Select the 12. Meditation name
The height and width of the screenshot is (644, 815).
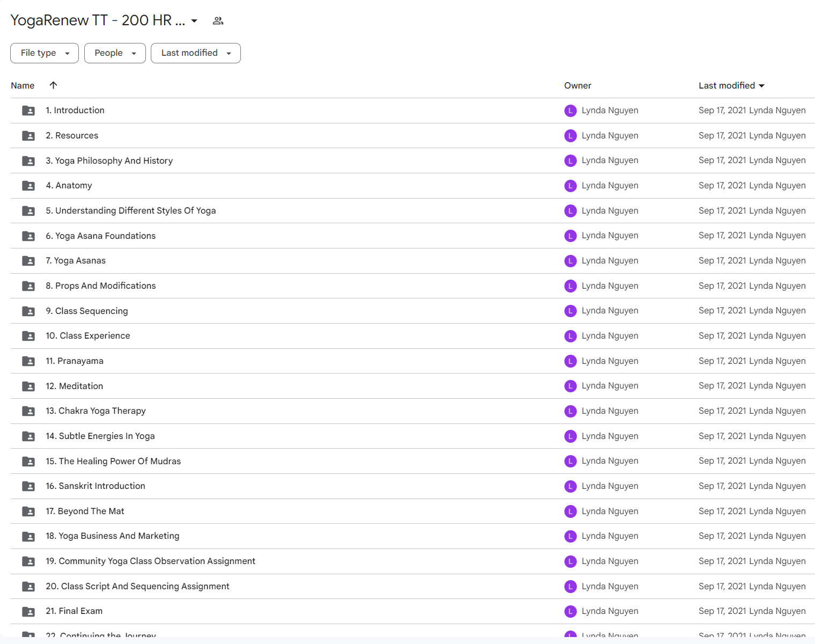pos(75,386)
